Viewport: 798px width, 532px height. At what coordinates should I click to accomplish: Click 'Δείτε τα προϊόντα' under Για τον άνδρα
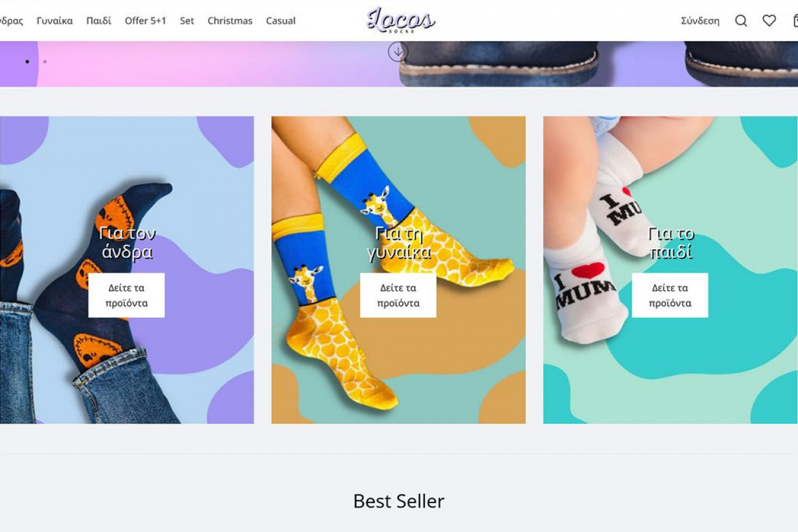pos(126,295)
